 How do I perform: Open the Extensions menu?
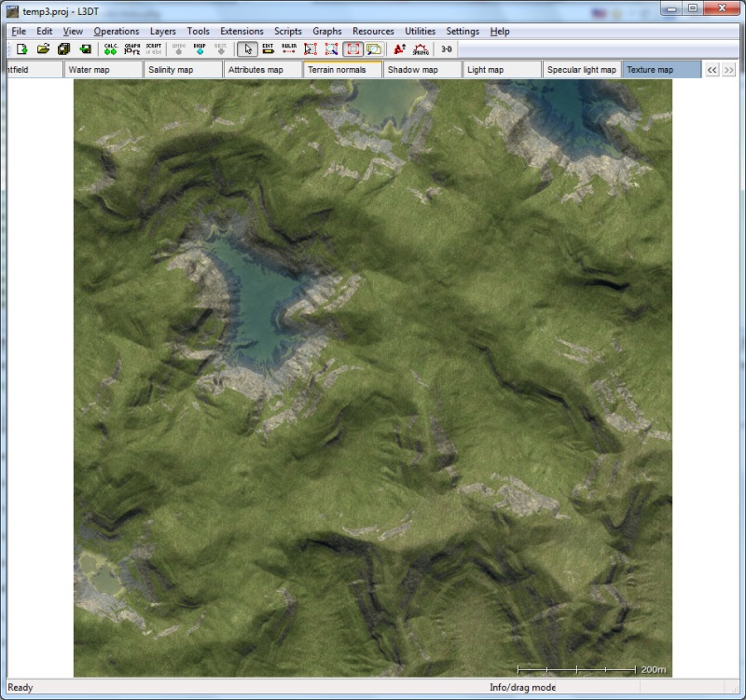pyautogui.click(x=242, y=31)
